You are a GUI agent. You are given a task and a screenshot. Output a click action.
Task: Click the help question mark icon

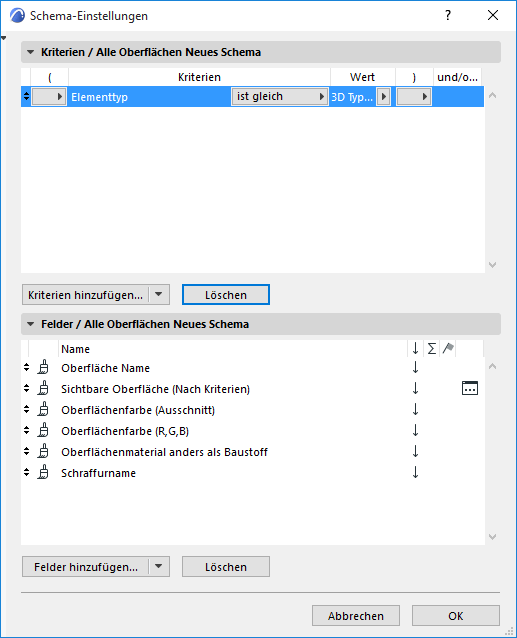click(448, 15)
